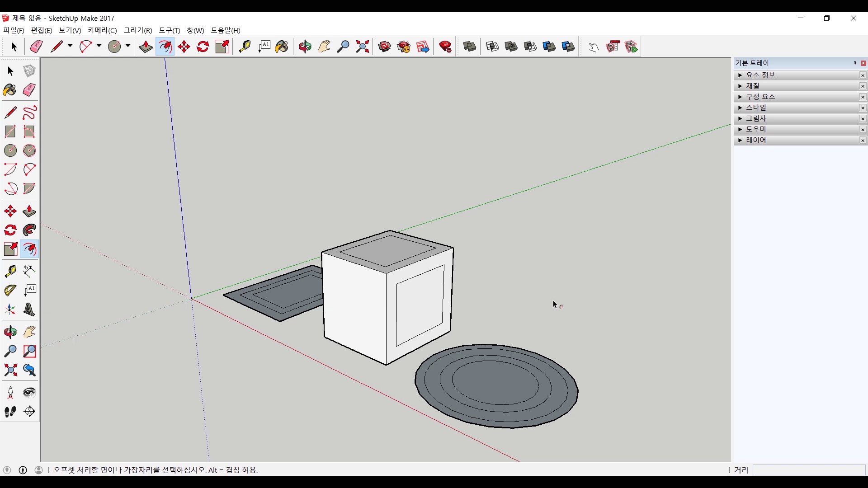
Task: Close the 스타일 panel
Action: pos(863,108)
